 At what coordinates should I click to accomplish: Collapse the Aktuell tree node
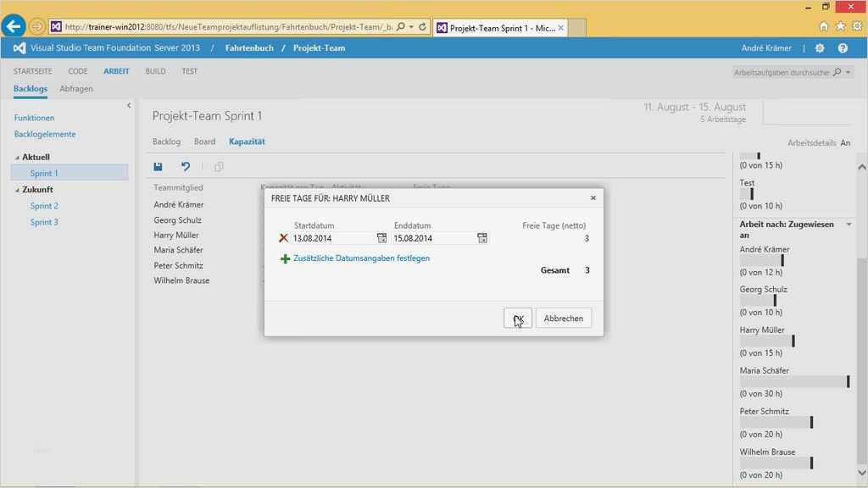pyautogui.click(x=17, y=158)
